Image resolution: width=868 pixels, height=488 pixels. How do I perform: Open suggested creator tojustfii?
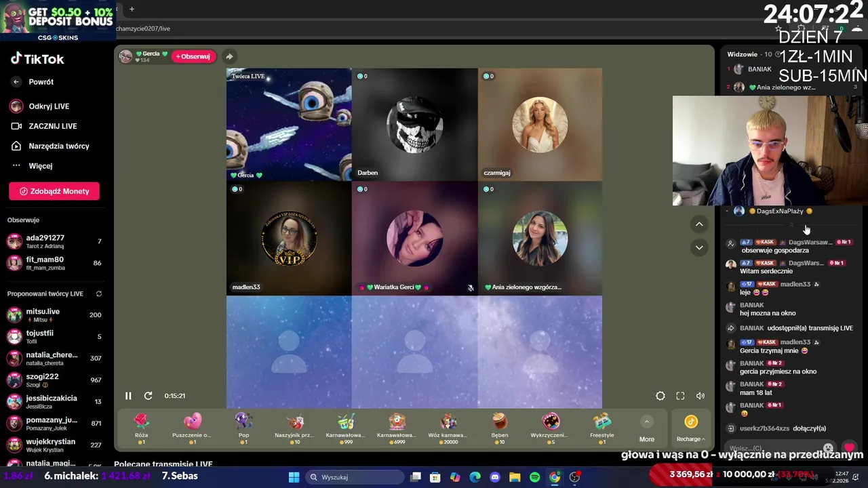pyautogui.click(x=54, y=337)
